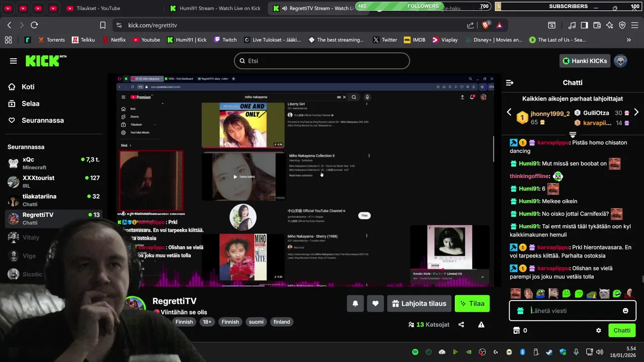Open the Koti home page
Viewport: 644px width, 362px height.
pyautogui.click(x=21, y=86)
